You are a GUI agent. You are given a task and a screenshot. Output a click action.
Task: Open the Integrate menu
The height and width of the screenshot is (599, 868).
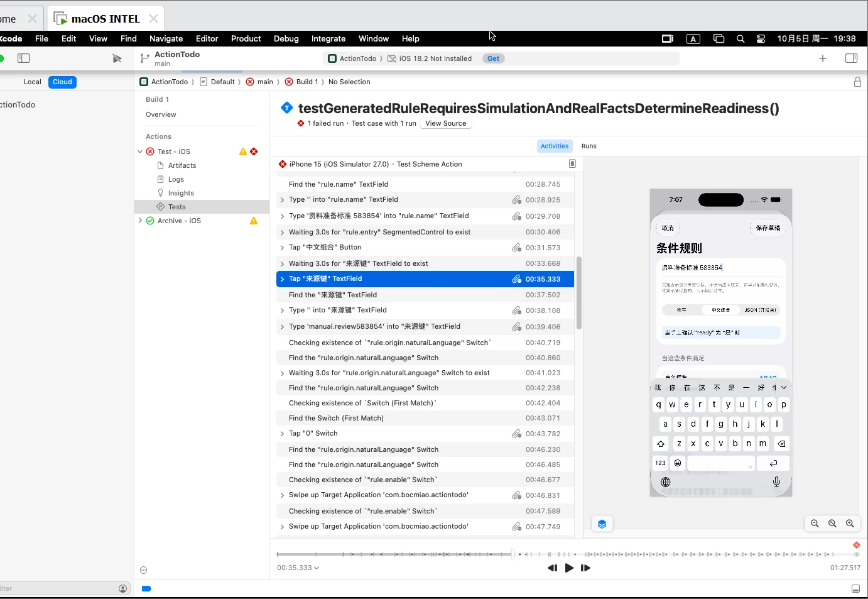(328, 38)
